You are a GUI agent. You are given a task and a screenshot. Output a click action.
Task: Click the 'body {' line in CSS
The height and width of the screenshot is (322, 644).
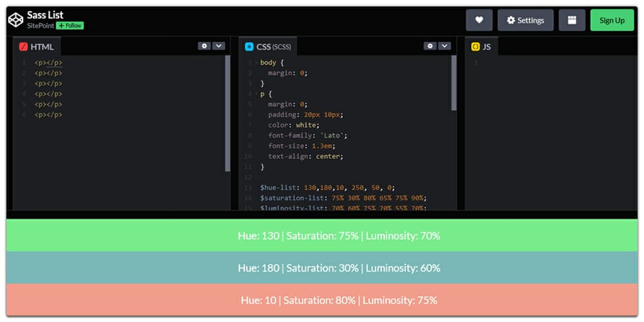[x=272, y=63]
